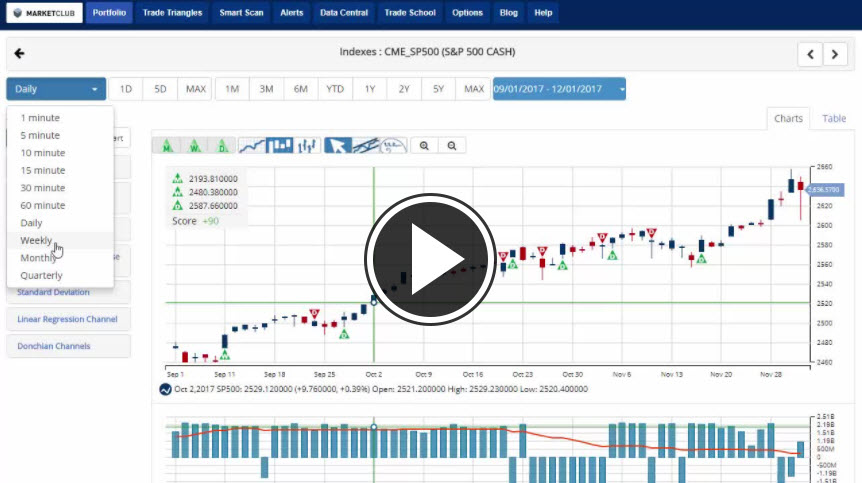Open the Portfolio menu
This screenshot has width=862, height=483.
109,13
